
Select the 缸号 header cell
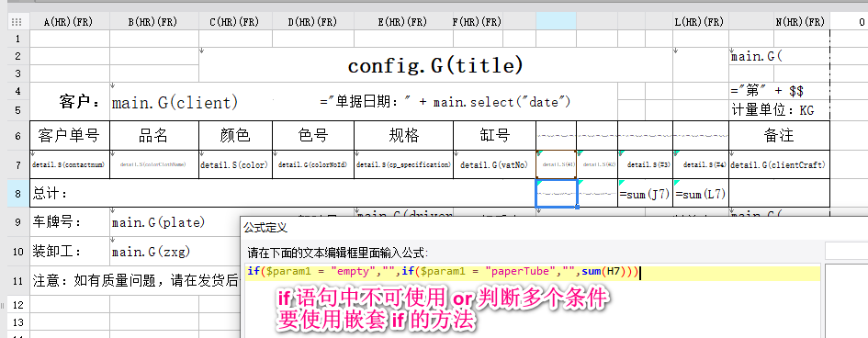tap(494, 136)
